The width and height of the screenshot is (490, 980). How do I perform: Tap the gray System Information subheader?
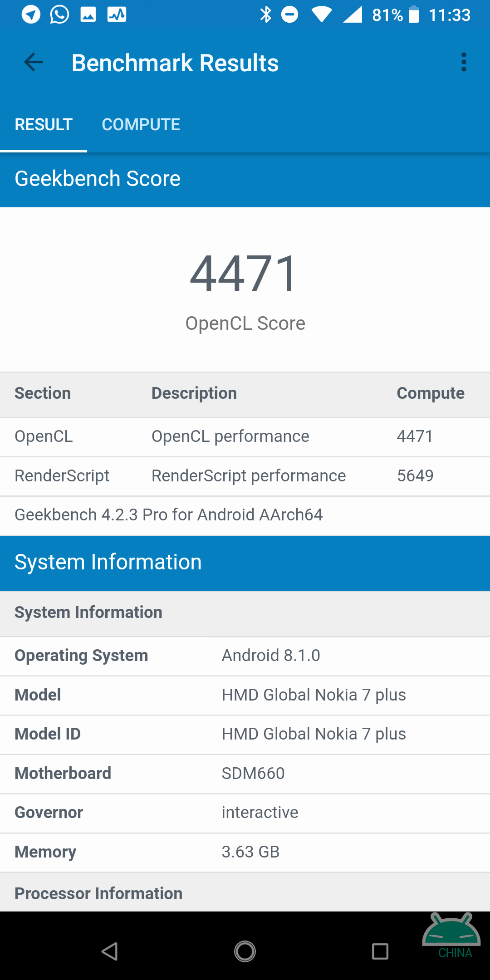click(x=245, y=613)
